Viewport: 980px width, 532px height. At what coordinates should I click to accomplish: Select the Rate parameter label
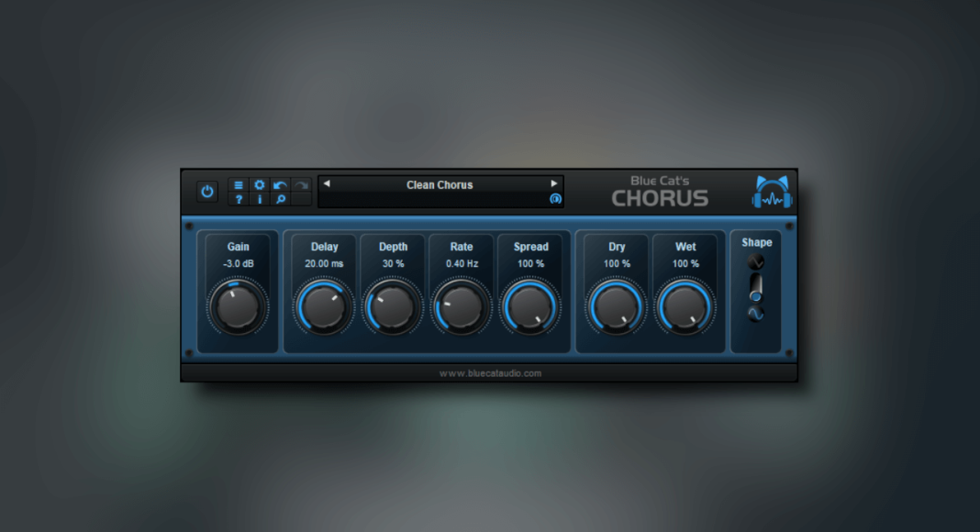[462, 246]
